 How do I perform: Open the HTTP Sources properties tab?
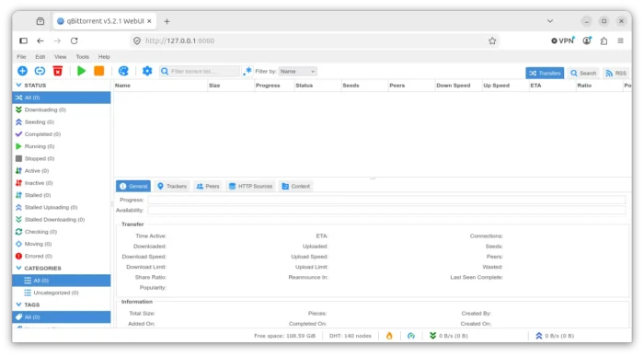point(250,186)
